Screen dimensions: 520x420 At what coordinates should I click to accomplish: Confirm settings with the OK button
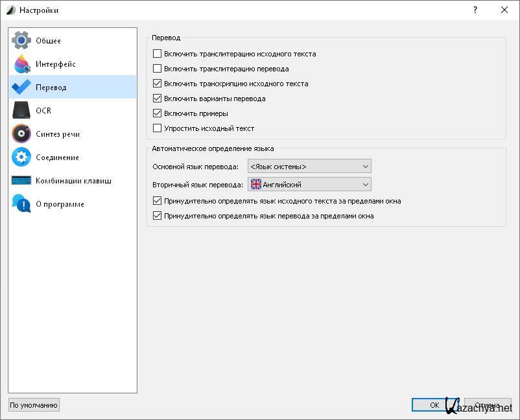434,405
